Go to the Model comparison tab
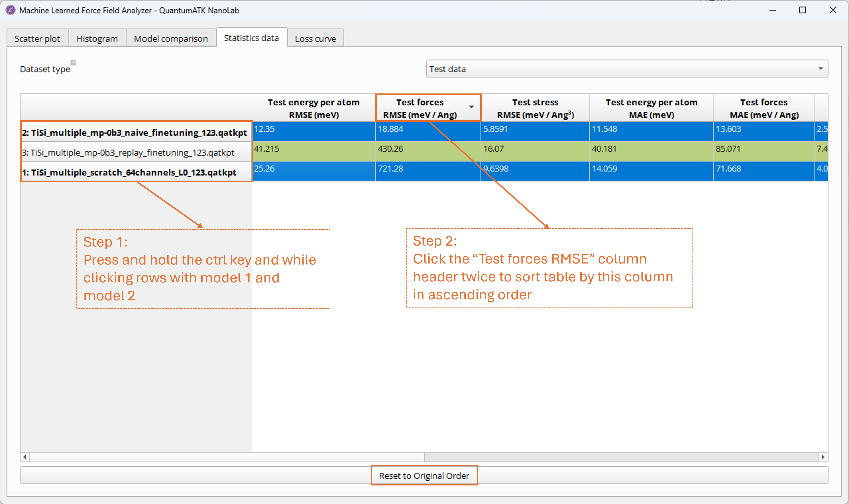The width and height of the screenshot is (849, 504). coord(171,39)
